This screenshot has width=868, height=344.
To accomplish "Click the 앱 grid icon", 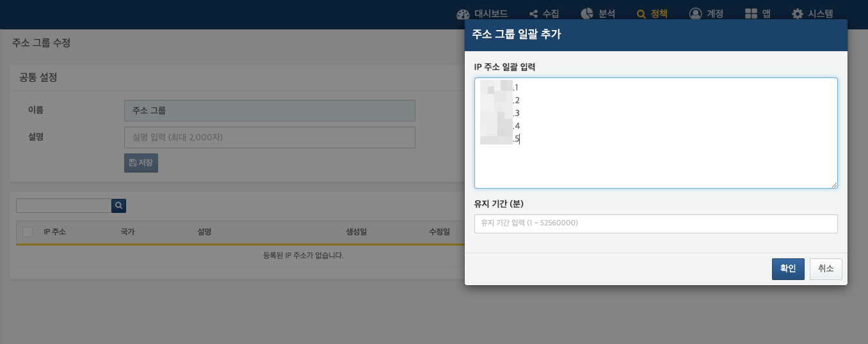I will (751, 13).
